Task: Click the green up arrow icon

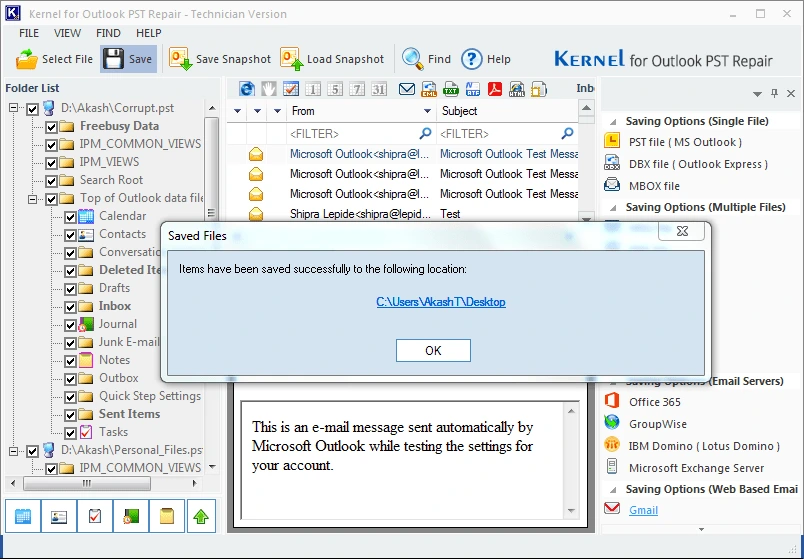Action: (201, 516)
